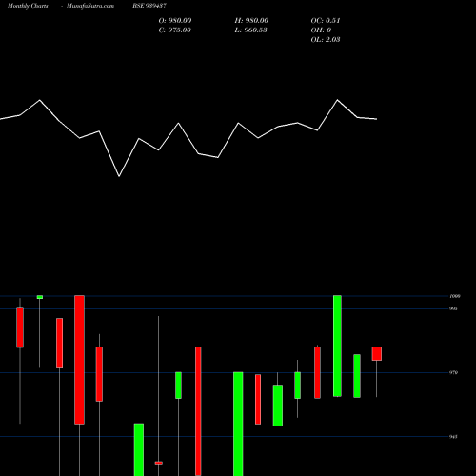476x476 pixels.
Task: Click the 970 price axis label
Action: (453, 372)
